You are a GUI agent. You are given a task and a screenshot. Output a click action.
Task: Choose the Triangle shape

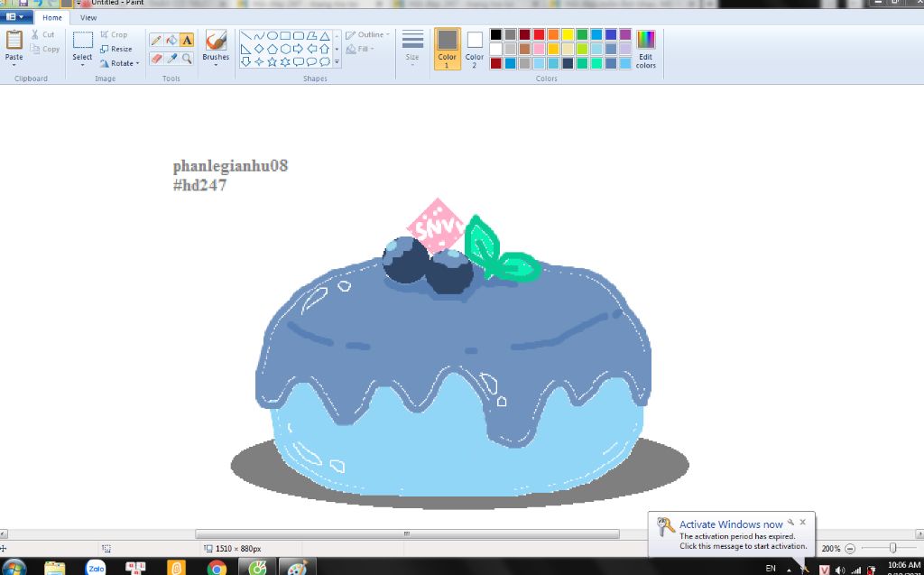[324, 35]
